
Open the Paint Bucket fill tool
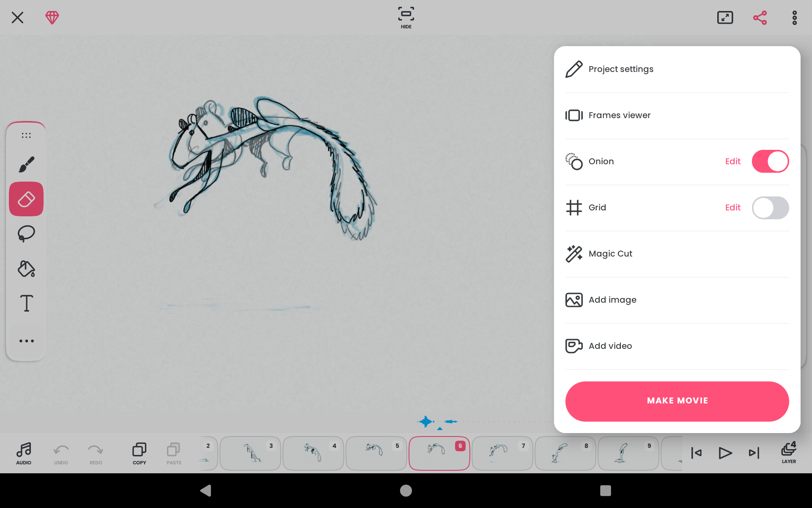coord(26,268)
